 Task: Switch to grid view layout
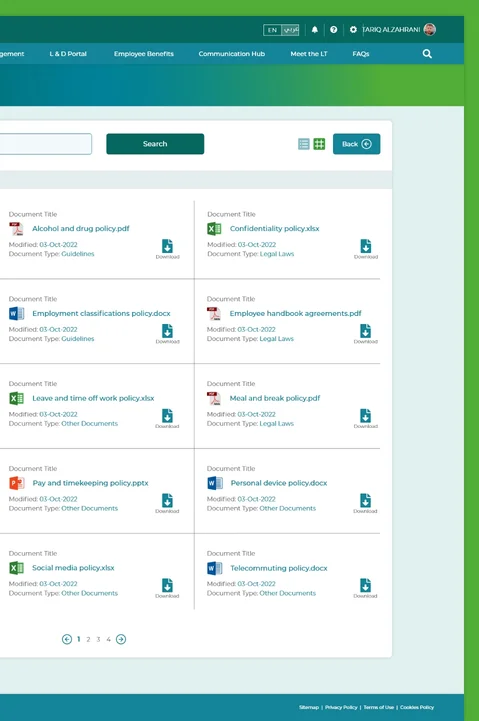(319, 144)
